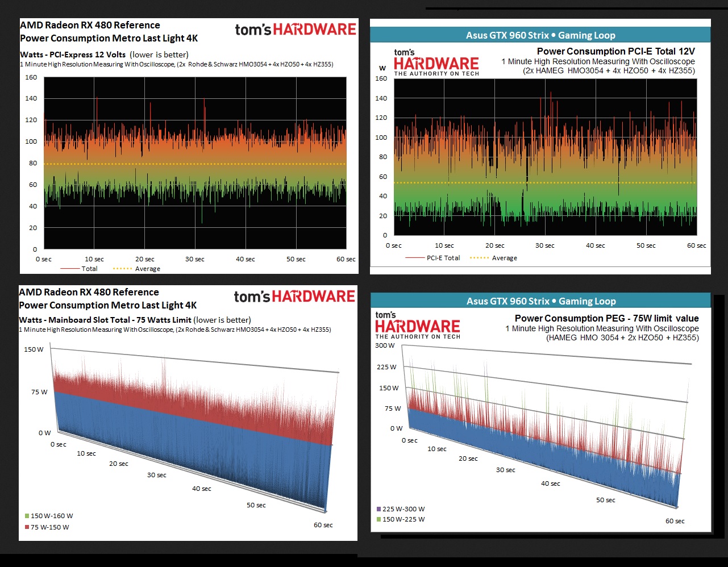728x567 pixels.
Task: Click 'AMD Radeon RX 480 Reference' title in Mainboard Slot chart
Action: (x=89, y=292)
